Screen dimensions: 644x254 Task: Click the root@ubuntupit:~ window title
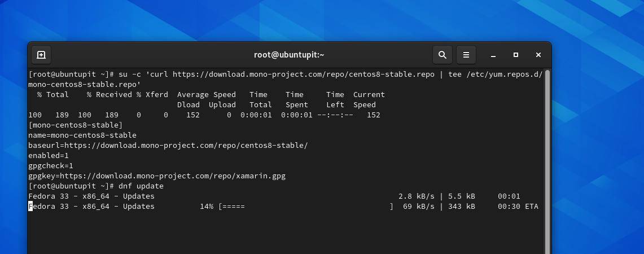(289, 55)
